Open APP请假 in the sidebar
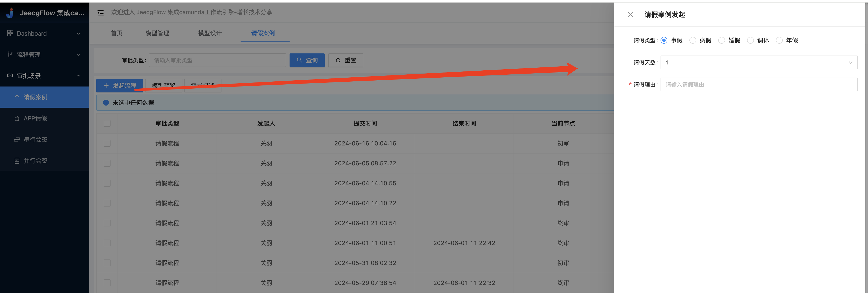868x293 pixels. (x=45, y=118)
